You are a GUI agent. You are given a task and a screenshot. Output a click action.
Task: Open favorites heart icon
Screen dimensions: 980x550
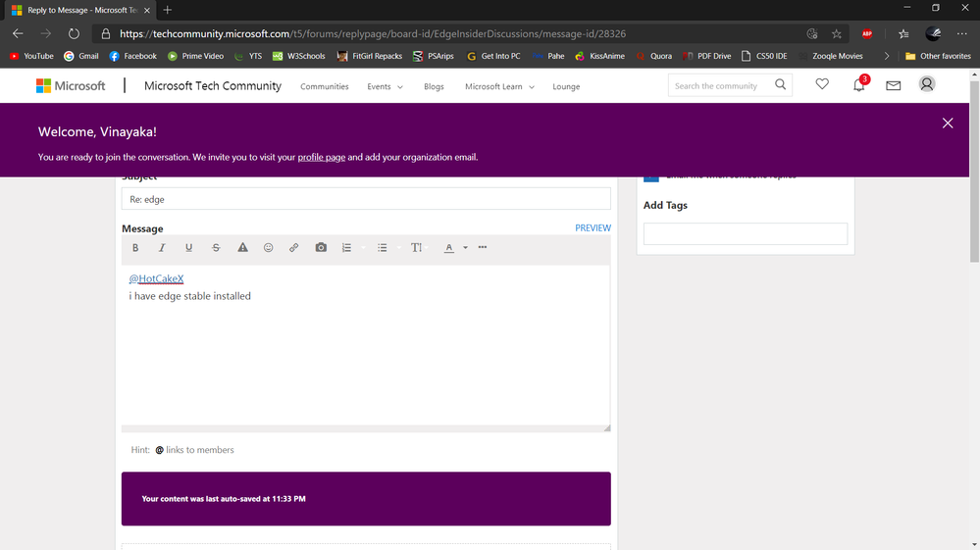[x=822, y=83]
